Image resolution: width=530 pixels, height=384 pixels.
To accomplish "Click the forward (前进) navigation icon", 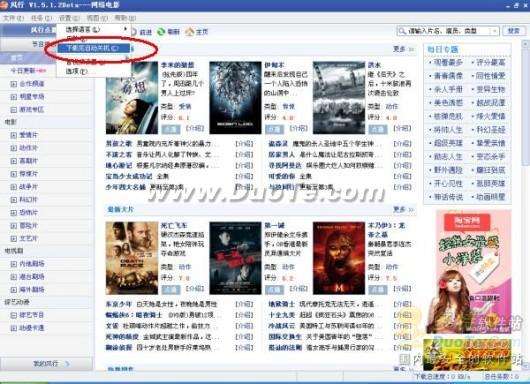I will pyautogui.click(x=134, y=31).
